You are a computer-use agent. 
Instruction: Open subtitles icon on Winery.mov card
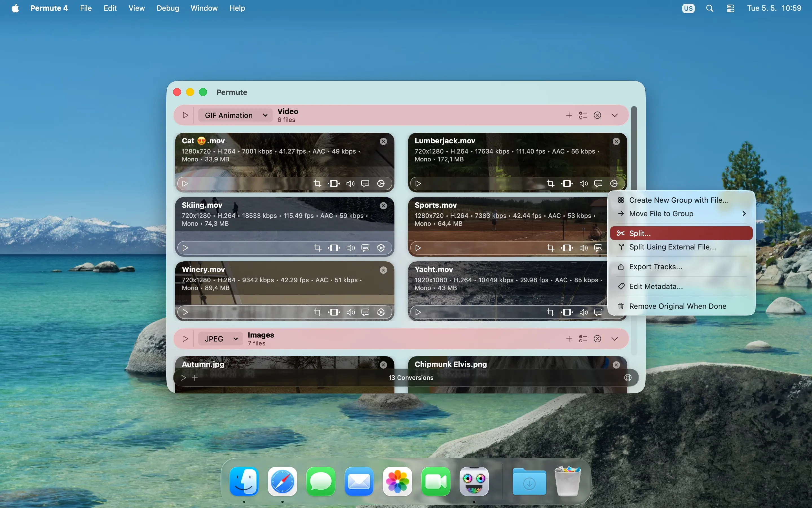(x=365, y=312)
